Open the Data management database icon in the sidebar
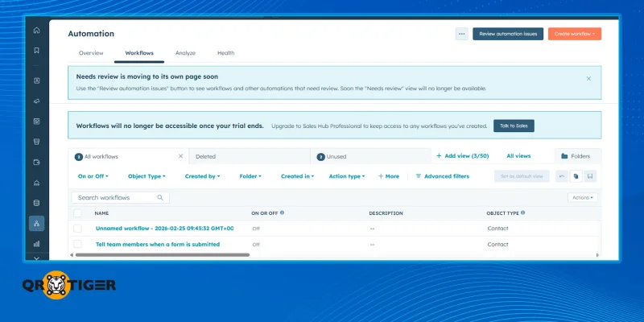The image size is (644, 322). click(36, 203)
